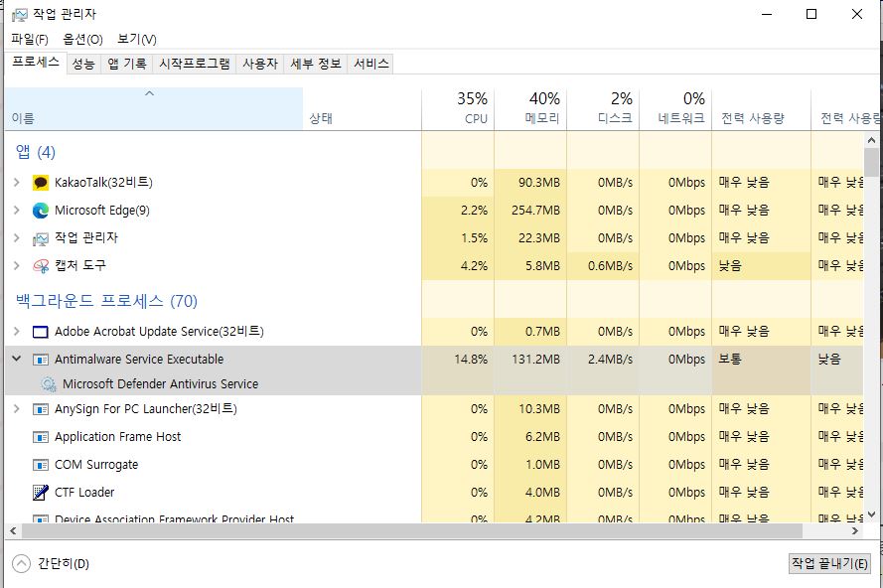Click the AnySign For PC Launcher icon
Screen dimensions: 883x588
click(x=41, y=409)
